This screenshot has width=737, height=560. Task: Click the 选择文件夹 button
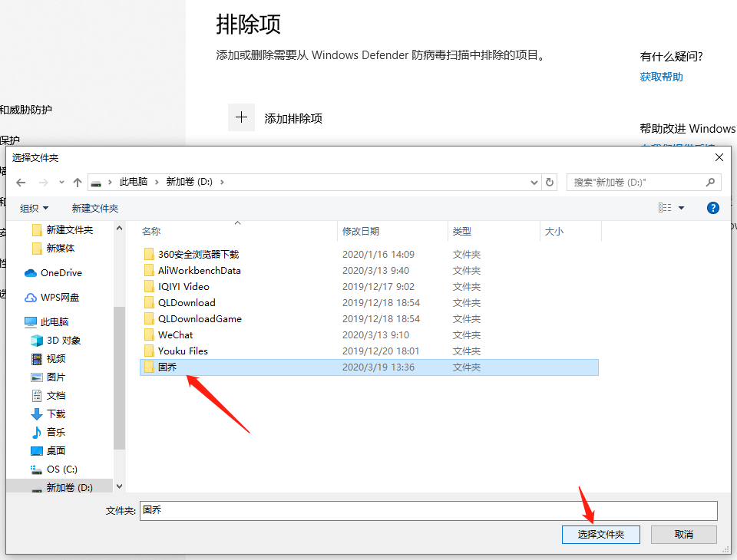(x=600, y=535)
